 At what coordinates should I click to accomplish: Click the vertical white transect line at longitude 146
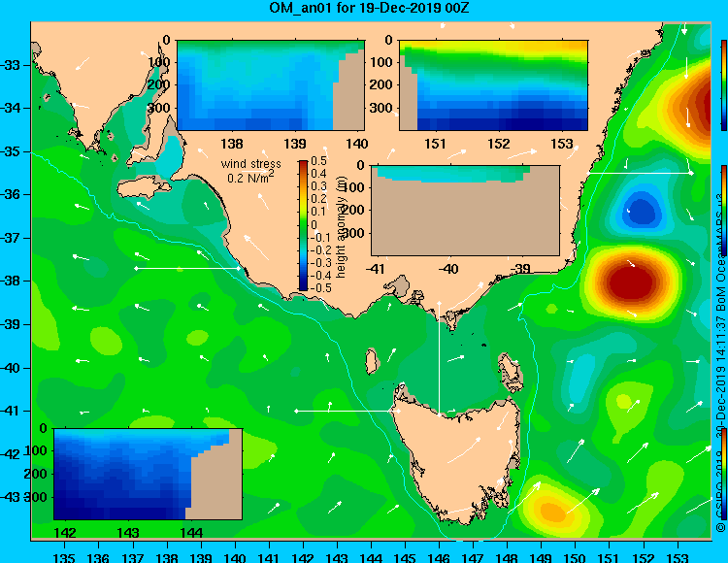[439, 358]
